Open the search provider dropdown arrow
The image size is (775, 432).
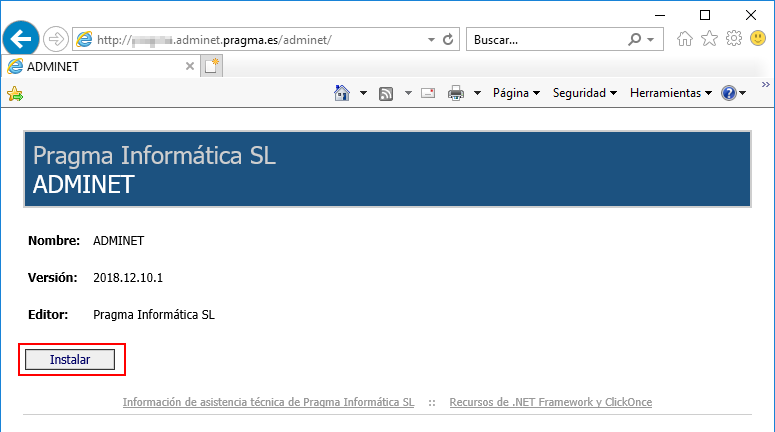pos(650,40)
